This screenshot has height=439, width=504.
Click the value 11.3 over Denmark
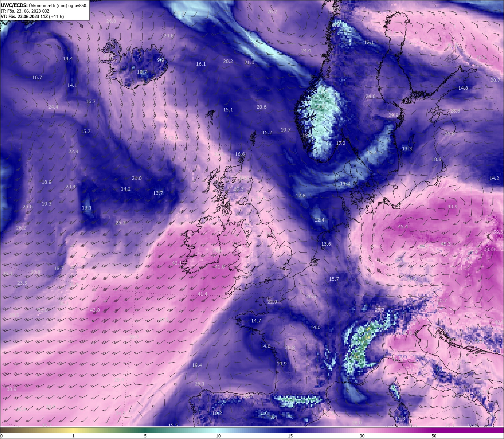[x=345, y=183]
